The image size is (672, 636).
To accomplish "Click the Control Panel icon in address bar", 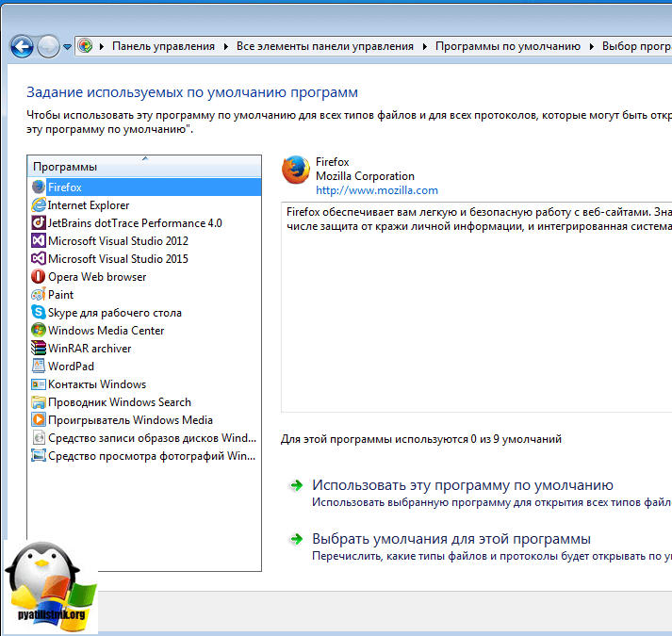I will point(85,46).
